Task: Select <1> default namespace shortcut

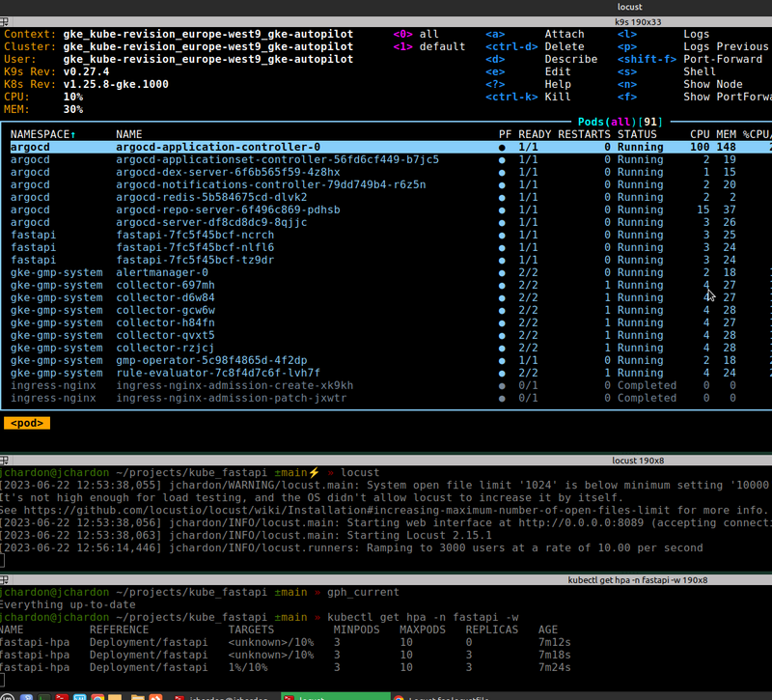Action: 428,46
